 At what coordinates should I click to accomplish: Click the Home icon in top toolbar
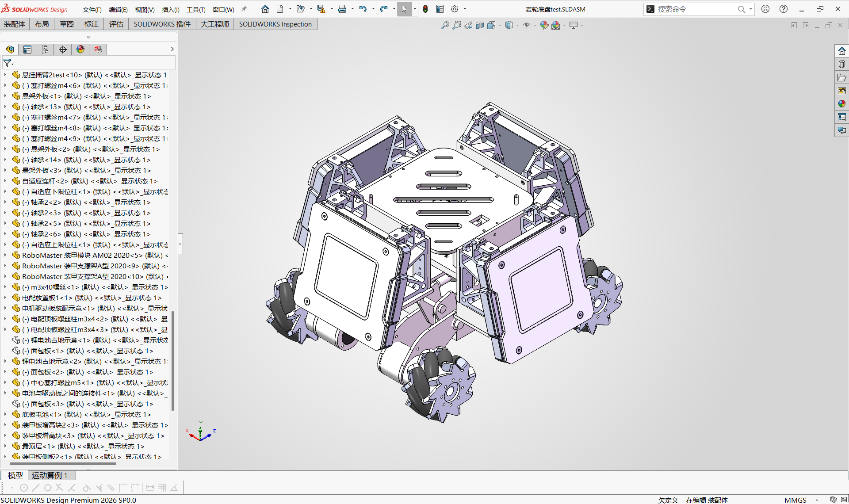[265, 9]
